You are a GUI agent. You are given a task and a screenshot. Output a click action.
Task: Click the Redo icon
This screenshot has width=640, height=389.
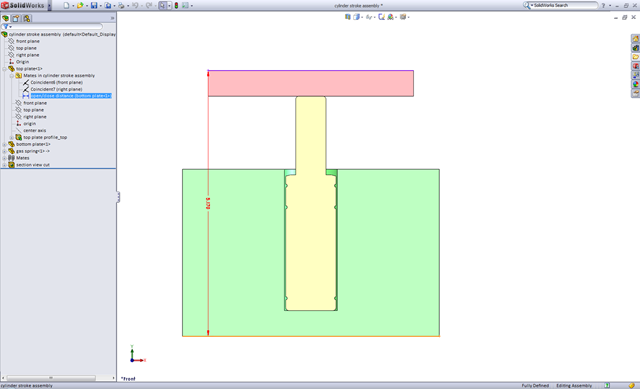point(149,5)
